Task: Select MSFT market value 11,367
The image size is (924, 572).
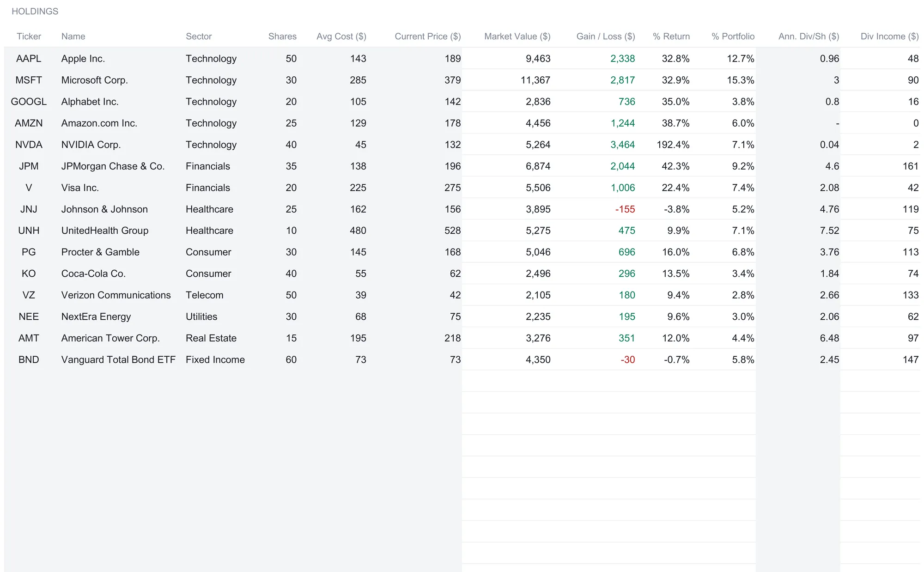Action: [x=535, y=80]
